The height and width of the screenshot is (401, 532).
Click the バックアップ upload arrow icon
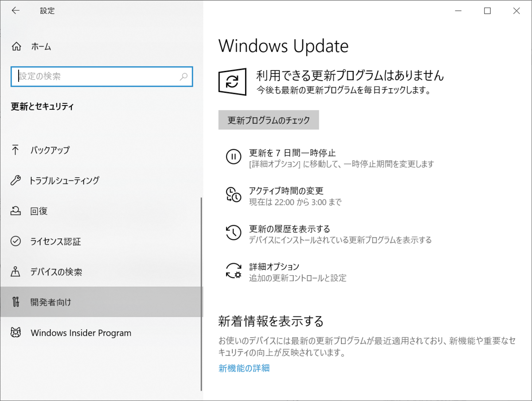16,150
